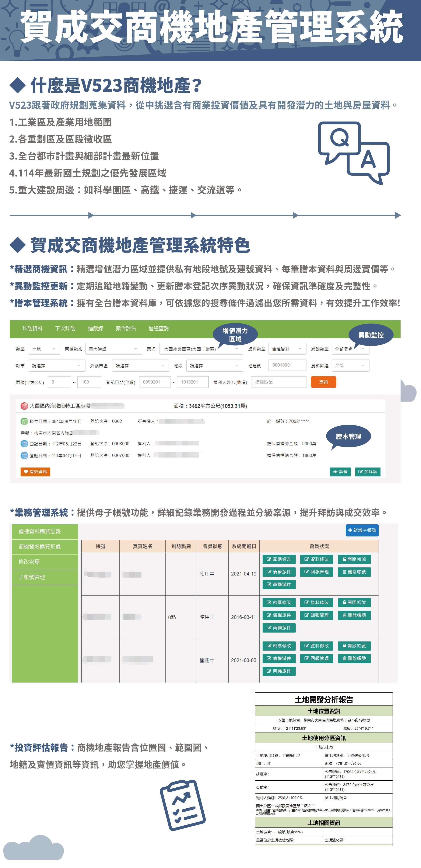Open 子帳號管理 in the green sidebar
Screen dimensions: 421x868
pyautogui.click(x=32, y=577)
